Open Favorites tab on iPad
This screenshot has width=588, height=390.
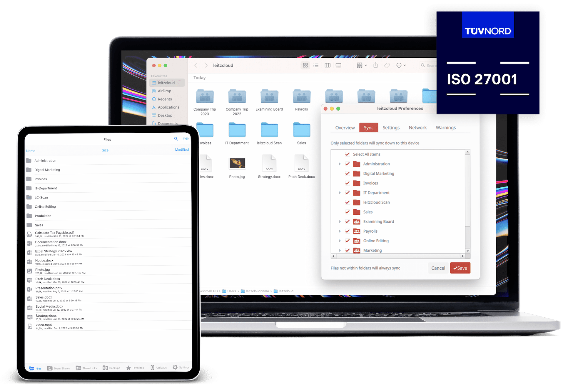(135, 368)
